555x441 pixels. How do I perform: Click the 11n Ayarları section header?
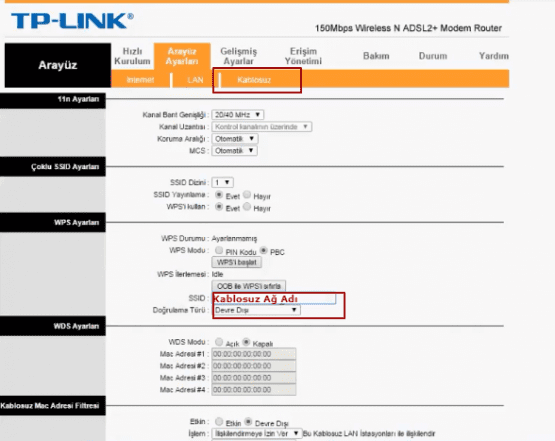pos(53,101)
